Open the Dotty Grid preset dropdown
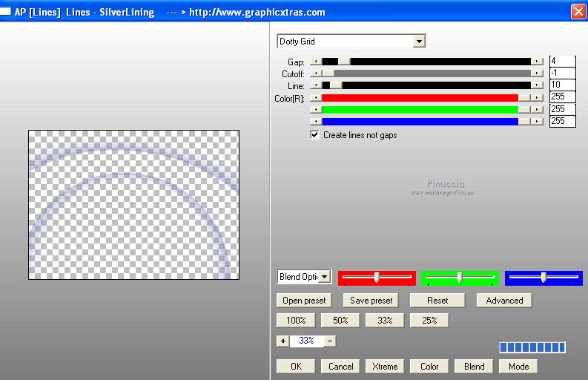 click(419, 42)
